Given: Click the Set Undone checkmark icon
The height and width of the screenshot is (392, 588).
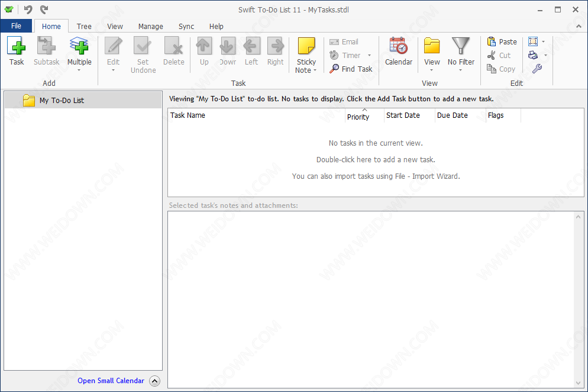Looking at the screenshot, I should 143,46.
